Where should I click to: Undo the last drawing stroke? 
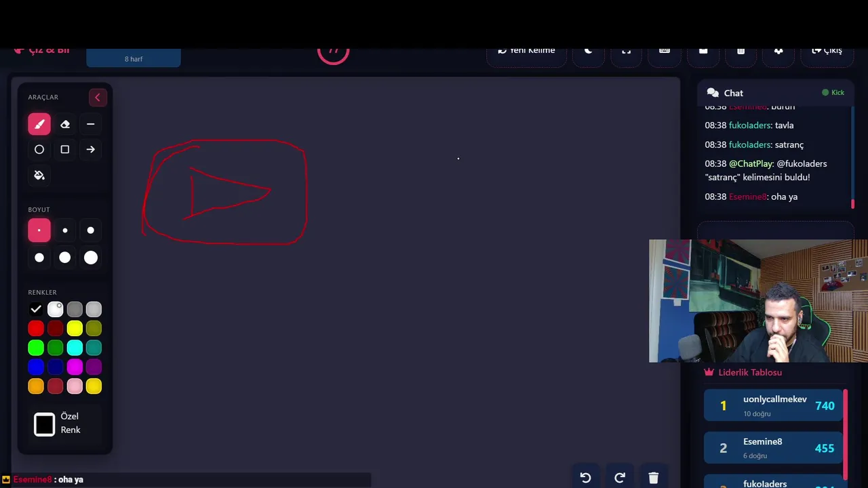(585, 478)
